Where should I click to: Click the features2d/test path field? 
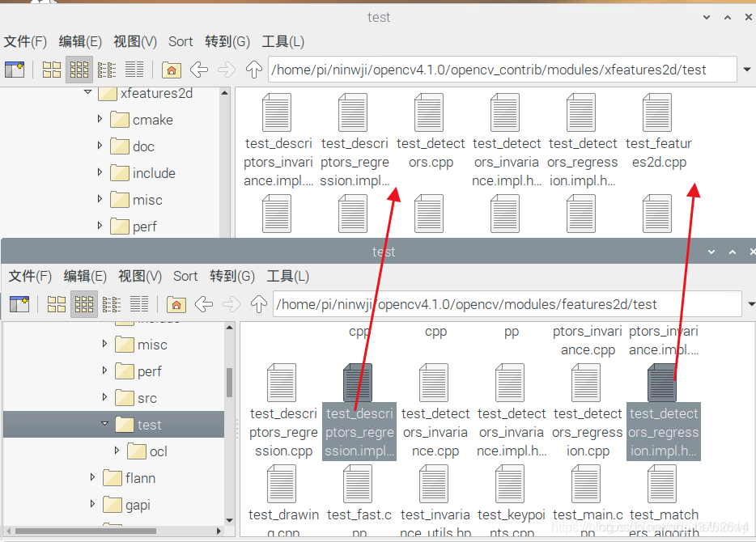[508, 304]
